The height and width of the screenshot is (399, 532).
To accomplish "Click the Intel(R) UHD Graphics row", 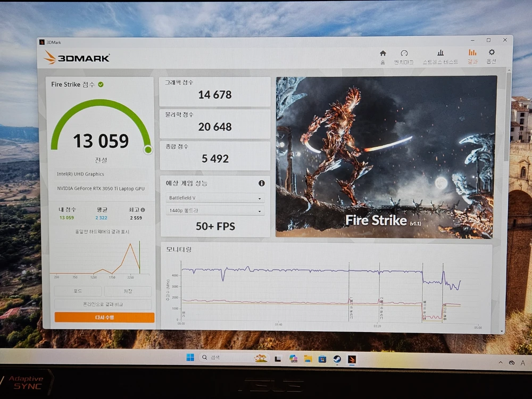I will click(80, 174).
